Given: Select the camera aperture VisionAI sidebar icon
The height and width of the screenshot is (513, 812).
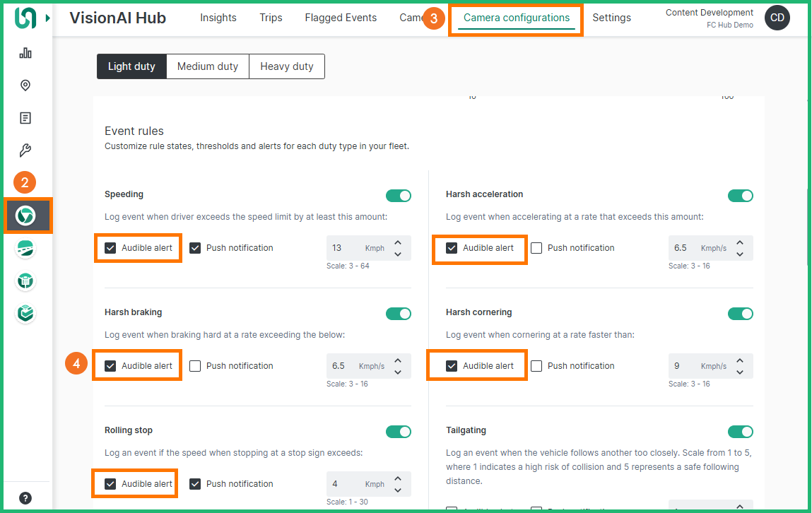Looking at the screenshot, I should (x=26, y=216).
